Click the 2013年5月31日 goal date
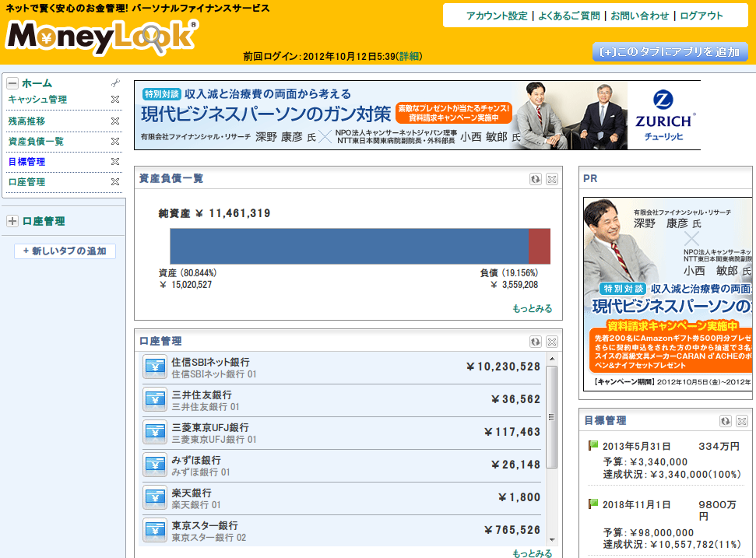Screen dimensions: 756x558 click(636, 447)
